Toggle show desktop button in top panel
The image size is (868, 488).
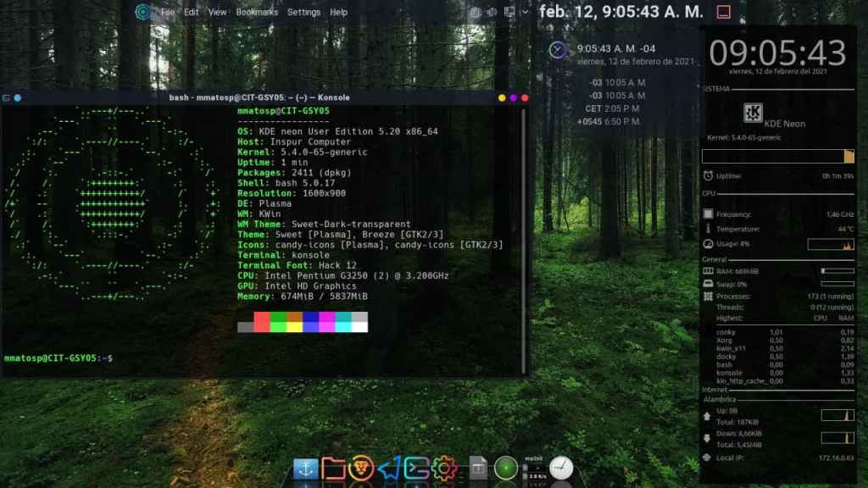tap(723, 12)
